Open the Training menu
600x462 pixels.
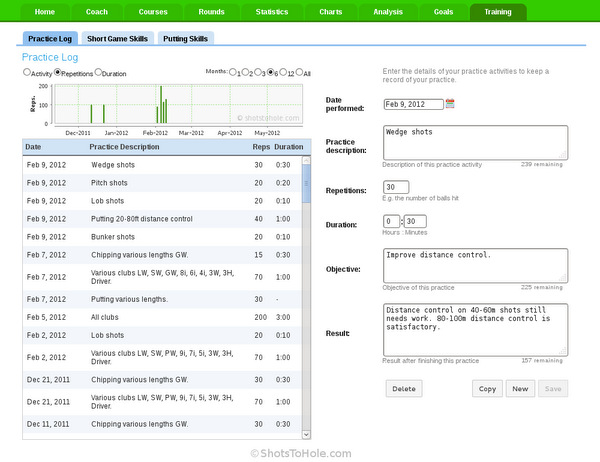[498, 12]
